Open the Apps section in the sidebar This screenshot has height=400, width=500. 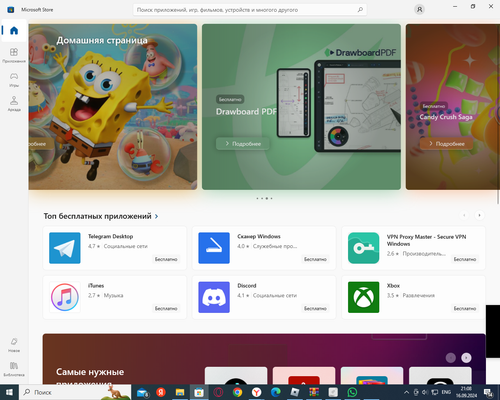coord(14,55)
